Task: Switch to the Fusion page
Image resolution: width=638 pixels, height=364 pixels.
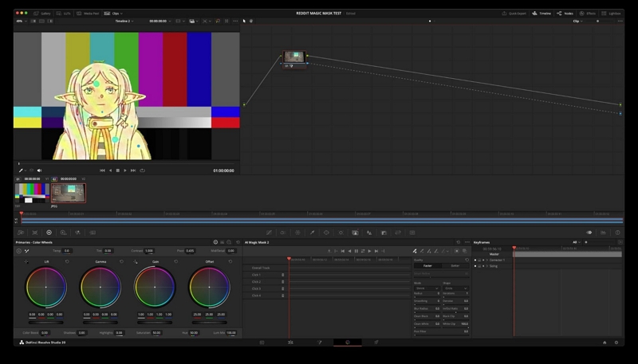Action: (x=320, y=342)
